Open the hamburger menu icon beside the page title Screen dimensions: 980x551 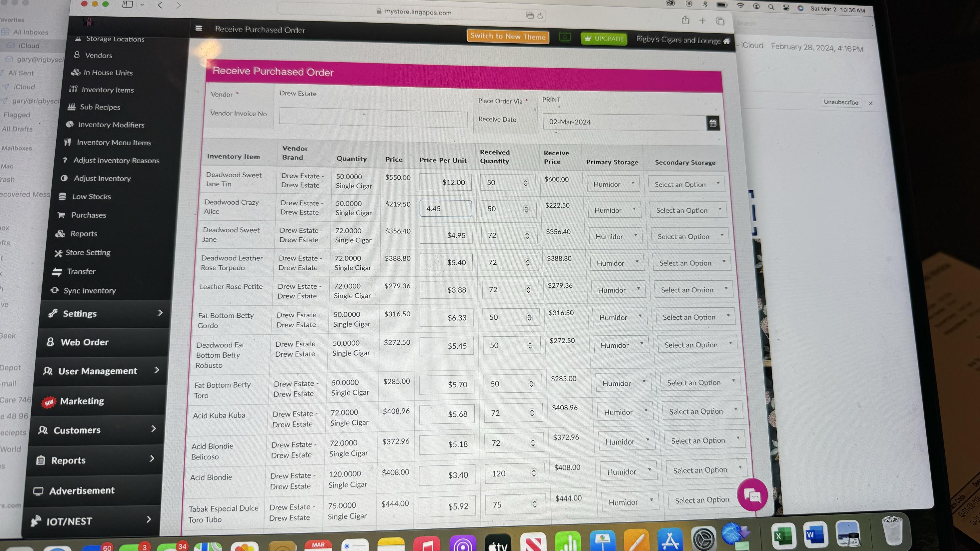point(199,28)
